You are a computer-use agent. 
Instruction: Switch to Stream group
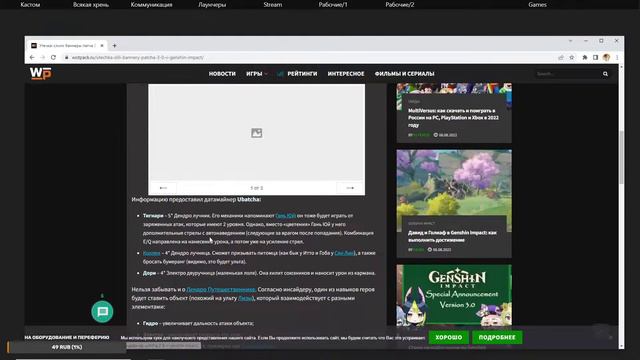[273, 4]
